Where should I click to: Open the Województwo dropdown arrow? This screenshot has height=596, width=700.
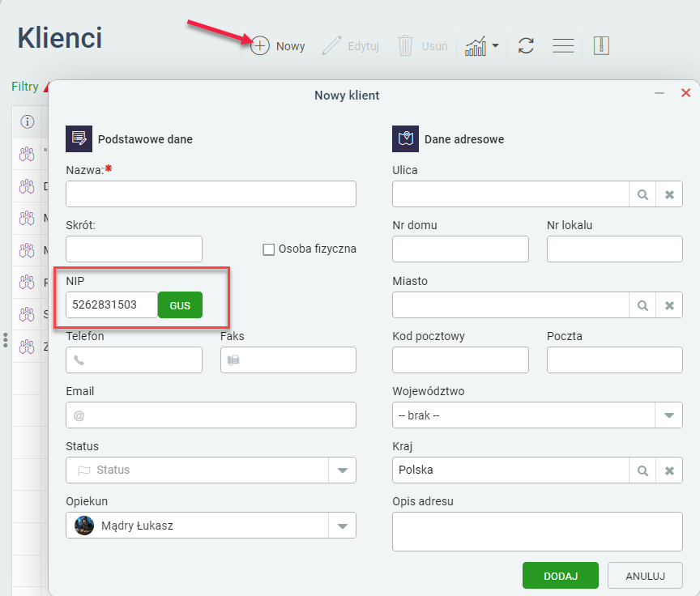pyautogui.click(x=668, y=415)
